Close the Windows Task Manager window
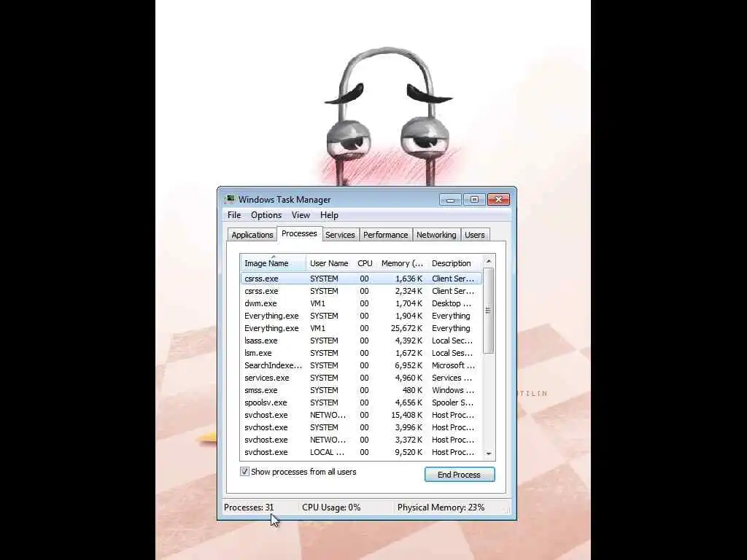 coord(499,200)
